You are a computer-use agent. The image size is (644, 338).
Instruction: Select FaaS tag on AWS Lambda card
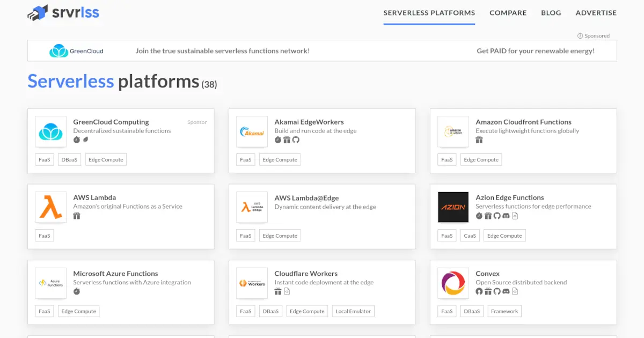pyautogui.click(x=45, y=236)
